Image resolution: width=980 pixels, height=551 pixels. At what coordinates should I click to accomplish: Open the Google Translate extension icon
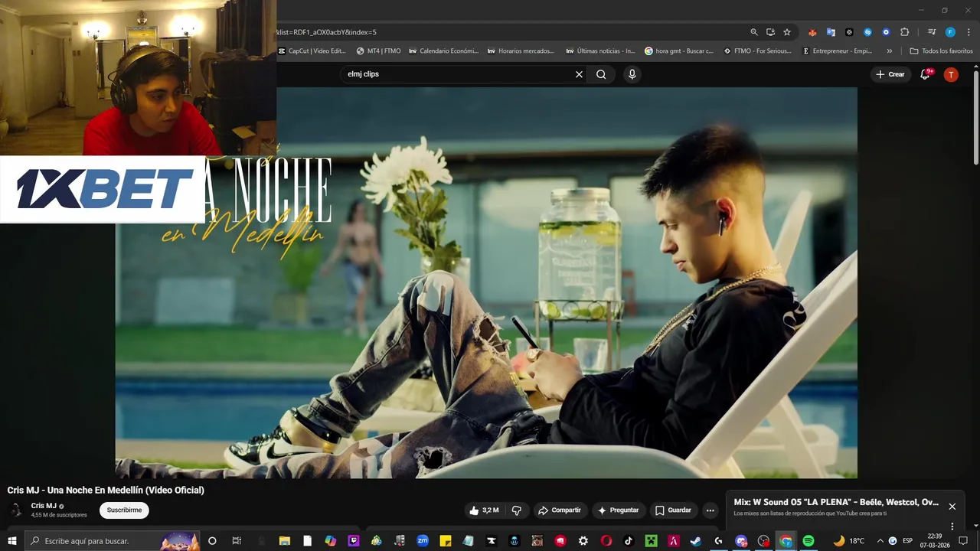[x=831, y=32]
